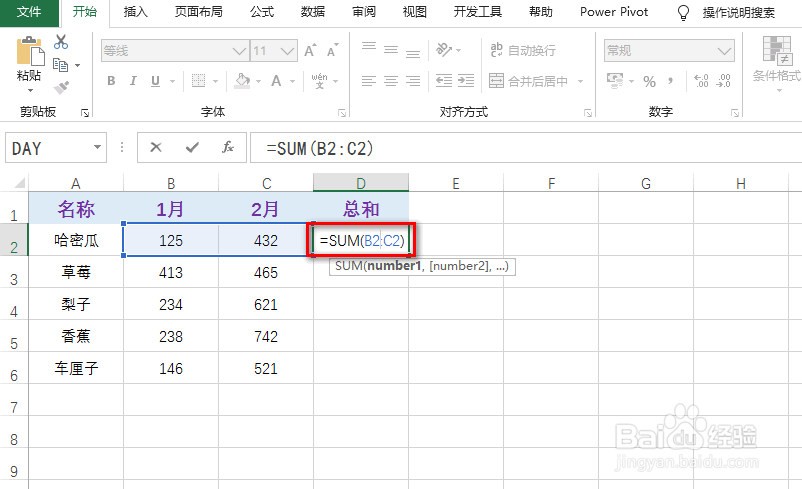Screen dimensions: 802x489
Task: Click the text orientation icon
Action: click(443, 50)
